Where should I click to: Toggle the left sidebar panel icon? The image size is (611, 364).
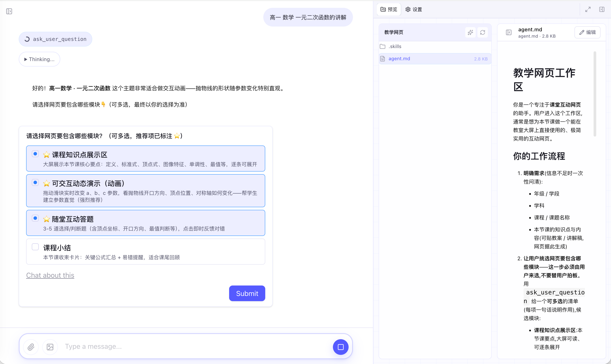point(9,11)
